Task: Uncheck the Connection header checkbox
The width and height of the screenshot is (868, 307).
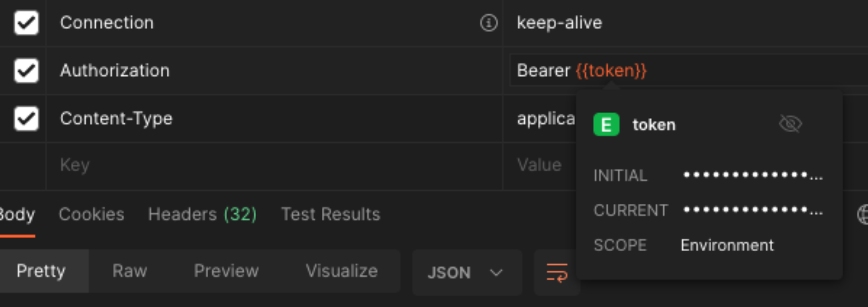Action: (x=26, y=23)
